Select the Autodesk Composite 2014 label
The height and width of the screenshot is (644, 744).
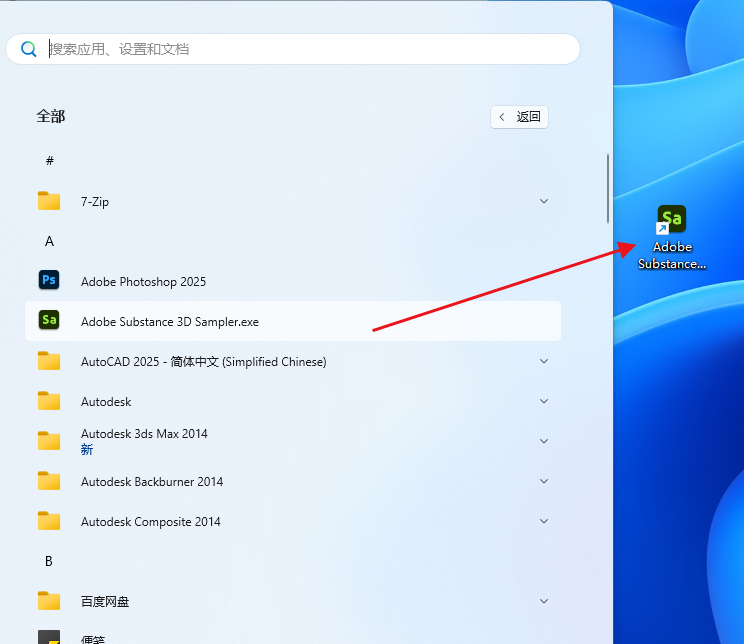[150, 522]
